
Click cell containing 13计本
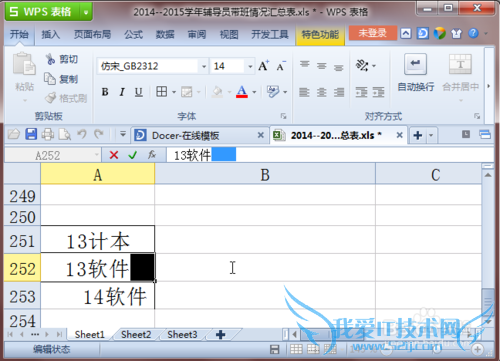[98, 239]
